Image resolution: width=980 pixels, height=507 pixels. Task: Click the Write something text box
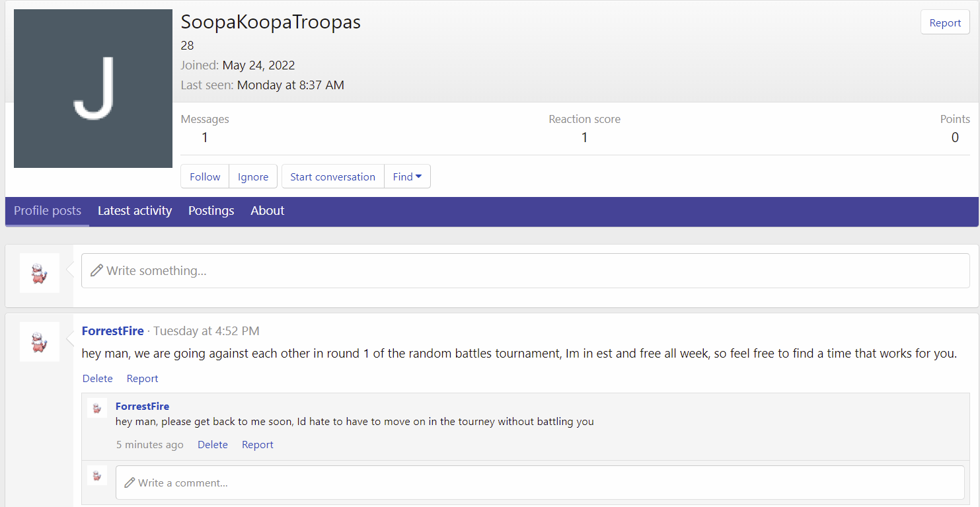(x=525, y=271)
